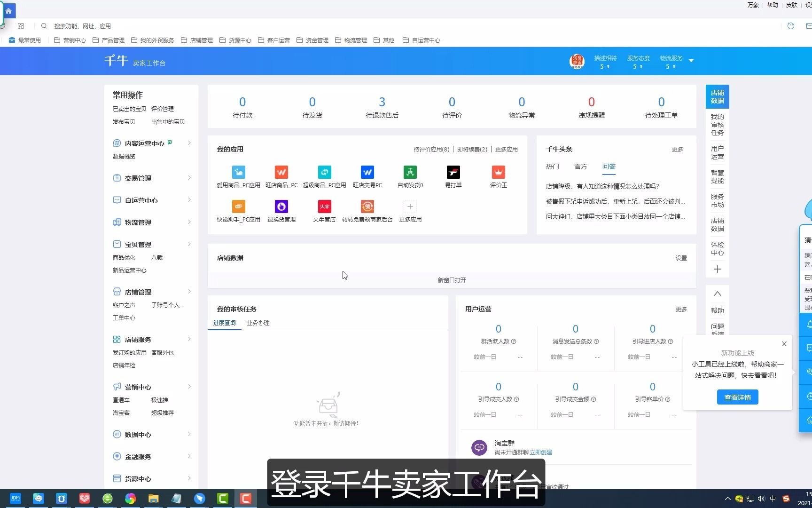Open 评价王 app icon

[499, 172]
